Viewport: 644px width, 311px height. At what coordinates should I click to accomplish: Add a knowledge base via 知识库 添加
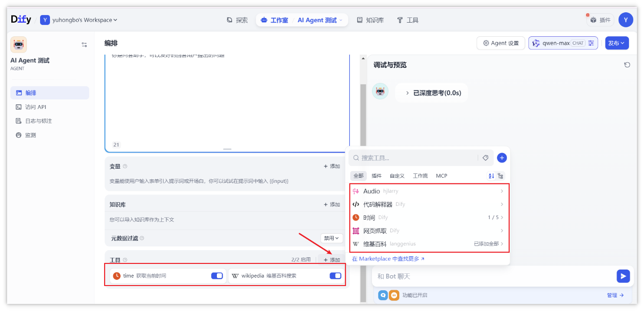click(x=332, y=205)
